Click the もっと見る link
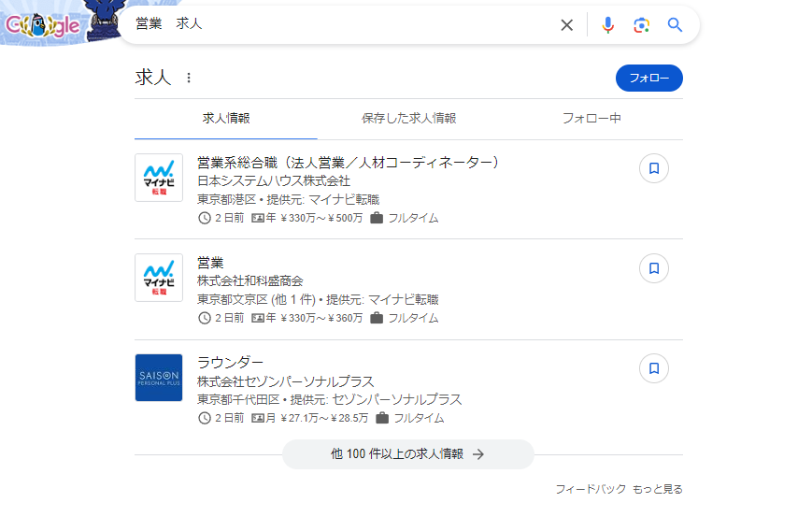This screenshot has height=517, width=812. pos(657,489)
